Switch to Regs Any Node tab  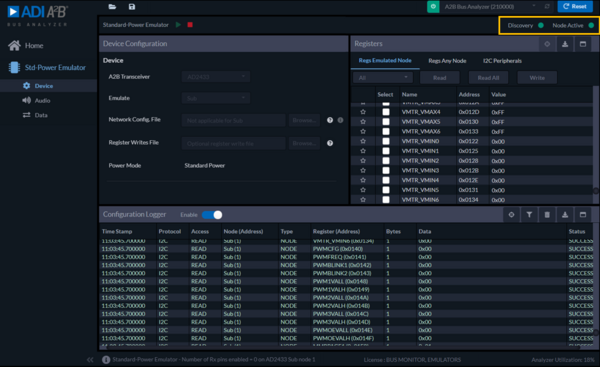click(x=447, y=61)
